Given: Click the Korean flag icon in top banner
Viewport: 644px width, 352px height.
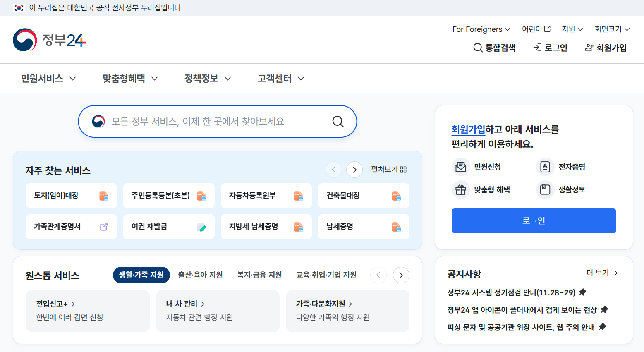Looking at the screenshot, I should [x=19, y=8].
